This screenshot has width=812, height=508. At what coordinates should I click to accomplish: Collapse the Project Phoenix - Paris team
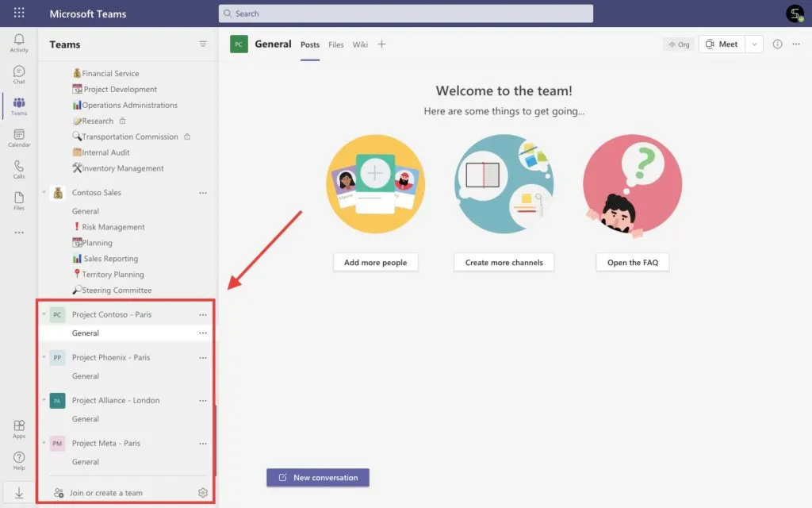coord(44,356)
